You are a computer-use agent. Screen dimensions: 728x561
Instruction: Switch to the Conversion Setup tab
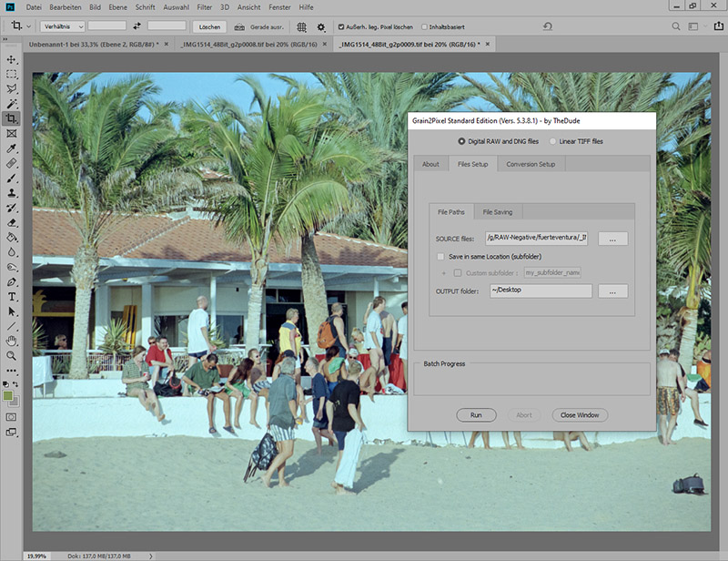[531, 164]
